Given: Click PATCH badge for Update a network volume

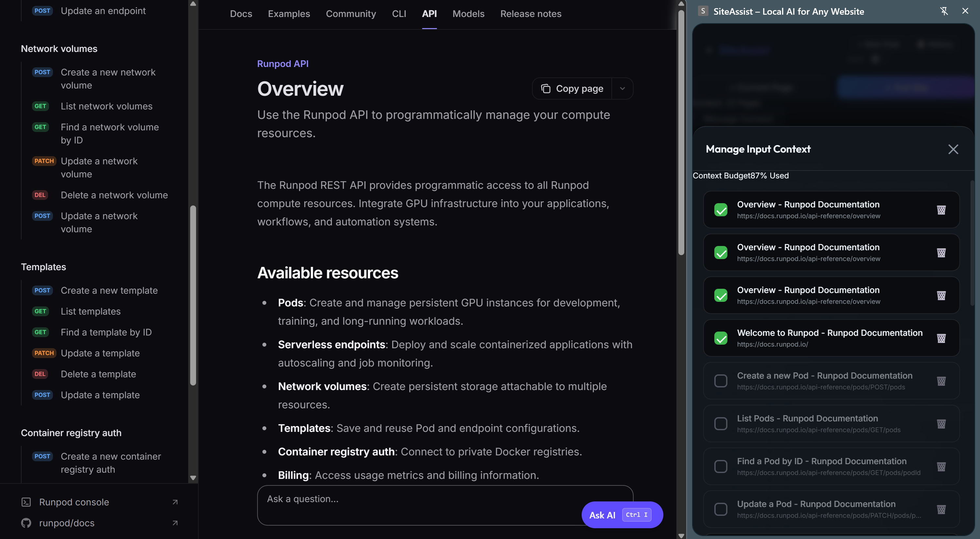Looking at the screenshot, I should pos(44,161).
